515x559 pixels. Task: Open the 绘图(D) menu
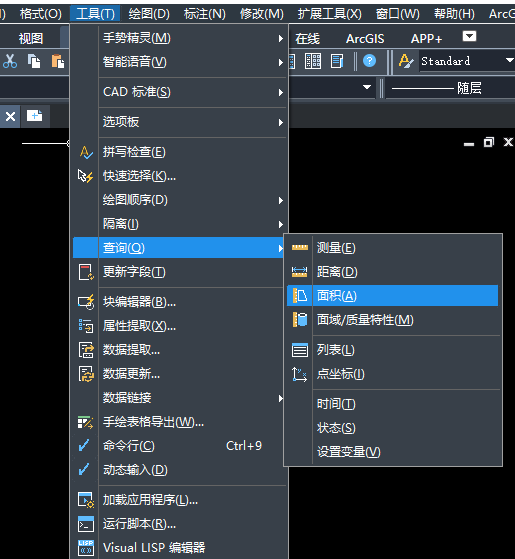[149, 14]
